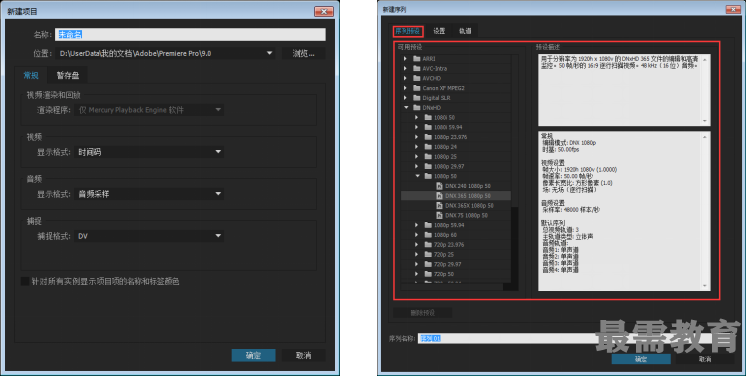This screenshot has height=376, width=747.
Task: Toggle the 针对所有实例显示项目项的名称和标签颜色 checkbox
Action: point(25,282)
